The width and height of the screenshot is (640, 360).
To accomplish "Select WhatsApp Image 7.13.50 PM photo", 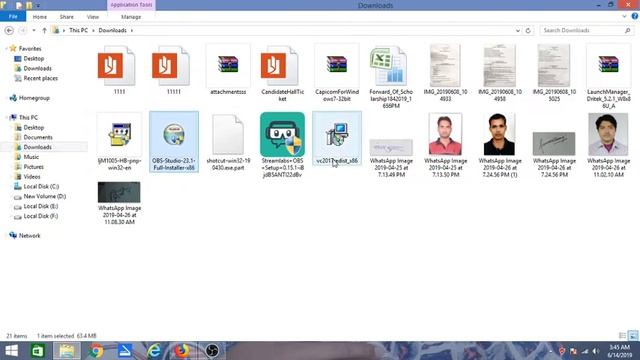I will (445, 134).
